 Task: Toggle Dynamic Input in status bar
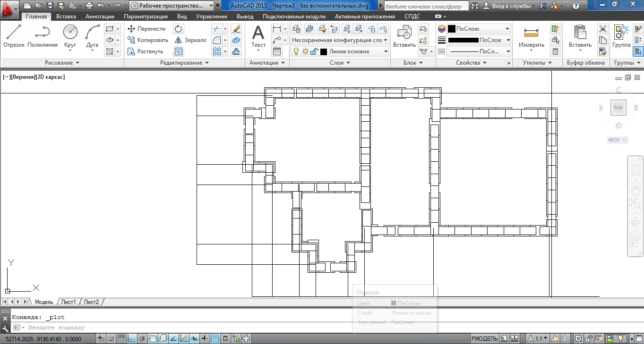tap(194, 338)
